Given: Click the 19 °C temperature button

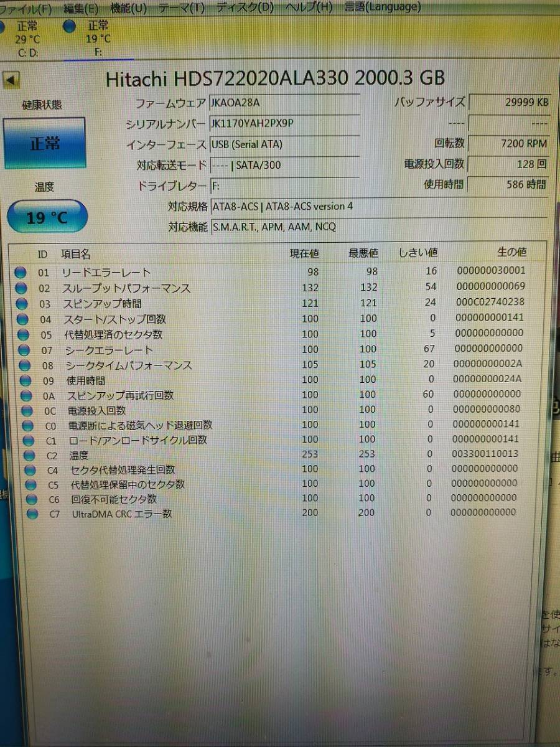Looking at the screenshot, I should coord(47,217).
